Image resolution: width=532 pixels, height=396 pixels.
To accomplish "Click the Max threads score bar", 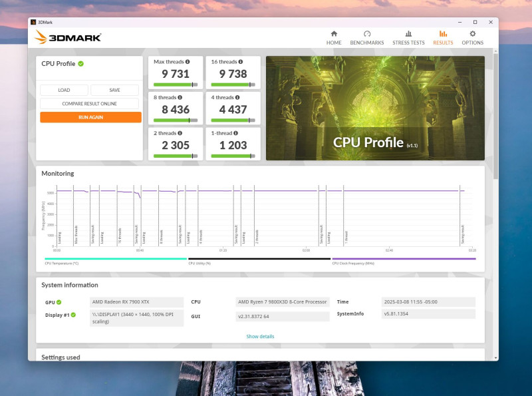I will coord(176,85).
